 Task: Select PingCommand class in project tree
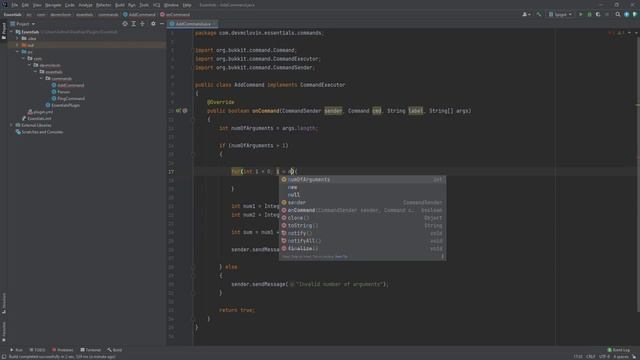tap(68, 98)
